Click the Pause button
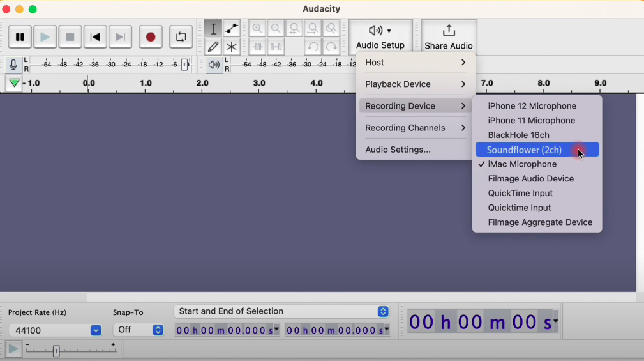 [20, 37]
